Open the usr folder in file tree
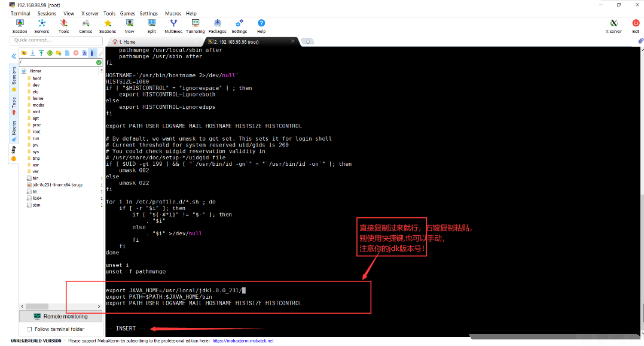This screenshot has height=346, width=644. tap(36, 165)
